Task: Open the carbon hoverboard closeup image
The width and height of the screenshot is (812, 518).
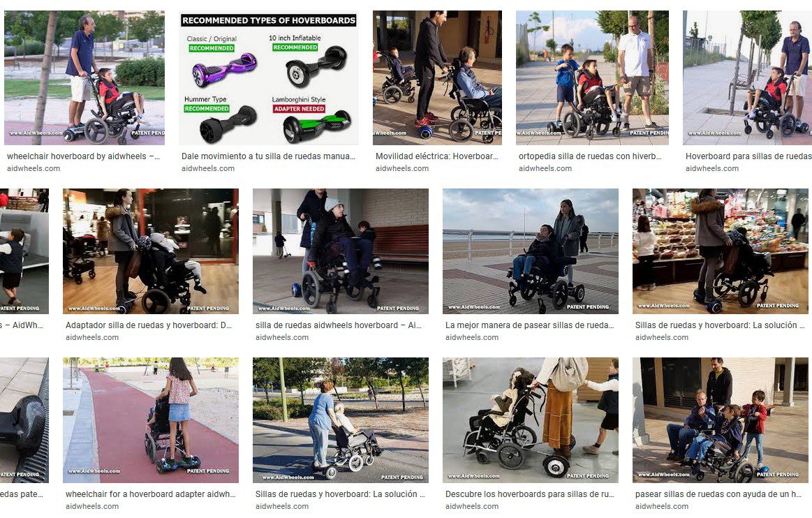Action: pos(24,420)
